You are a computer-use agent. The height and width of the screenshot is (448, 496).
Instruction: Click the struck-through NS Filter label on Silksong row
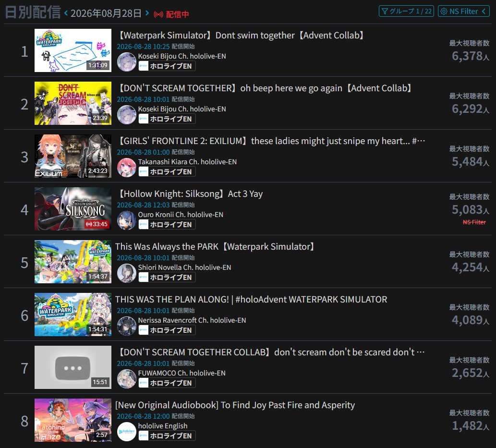(x=474, y=222)
